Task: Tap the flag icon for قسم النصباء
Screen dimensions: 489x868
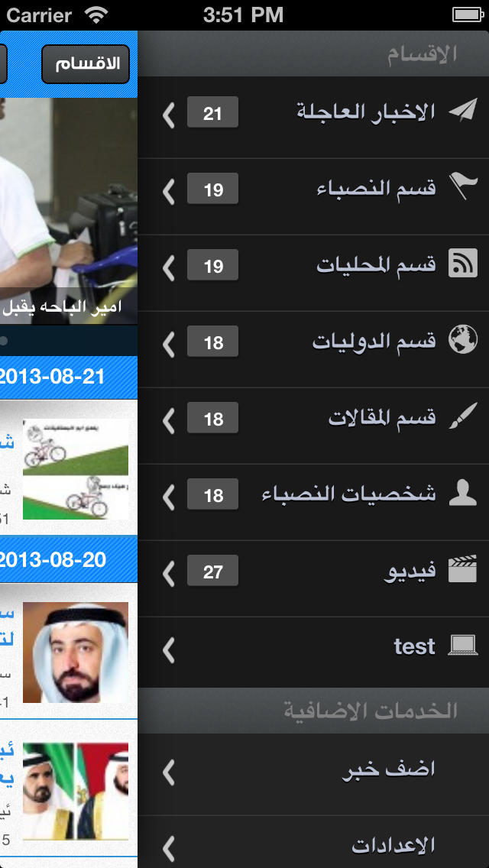Action: coord(462,186)
